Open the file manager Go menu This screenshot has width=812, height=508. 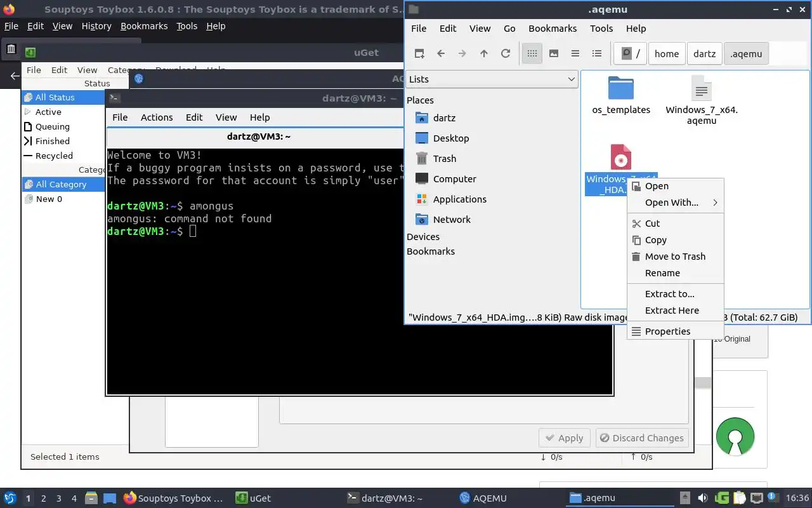tap(509, 29)
